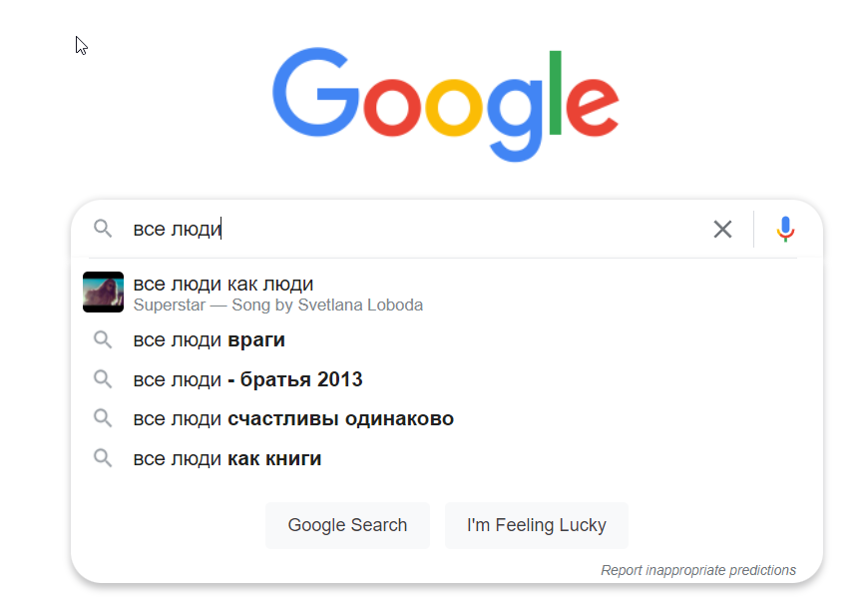Click the magnifier icon beside 'все люди как книги'
The width and height of the screenshot is (868, 616).
[103, 458]
